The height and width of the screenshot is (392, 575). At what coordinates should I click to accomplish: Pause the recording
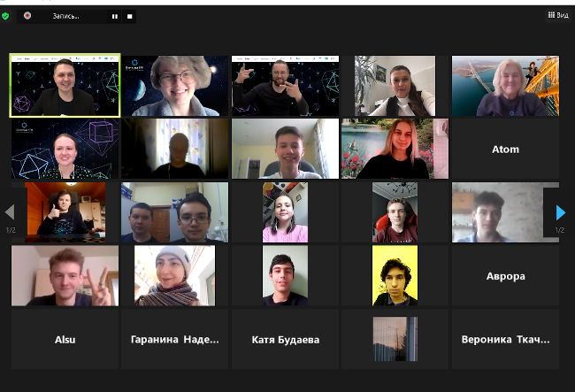tap(115, 17)
